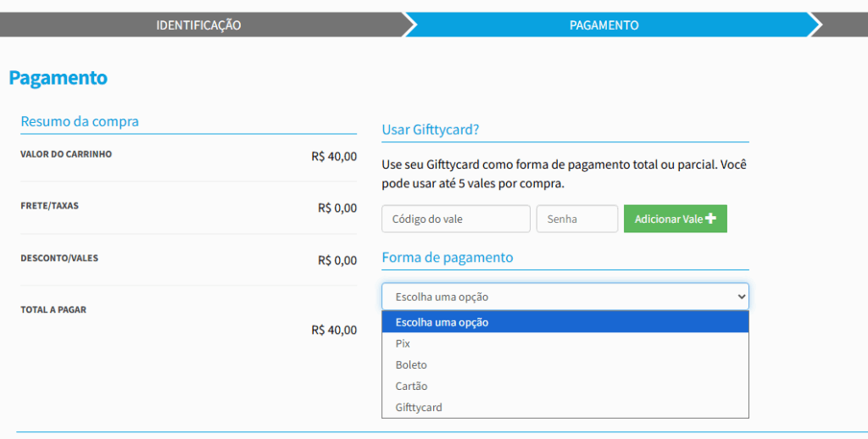Go back to the Identificação step
The width and height of the screenshot is (868, 439).
tap(199, 25)
